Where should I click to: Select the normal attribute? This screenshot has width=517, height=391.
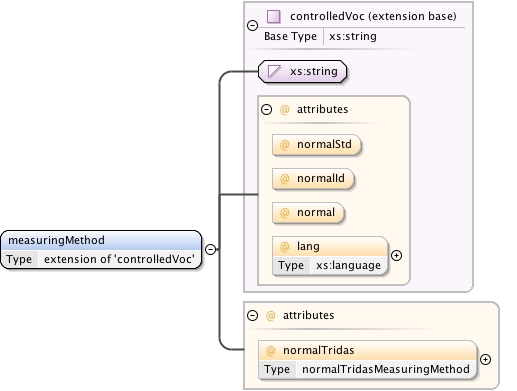pyautogui.click(x=308, y=213)
